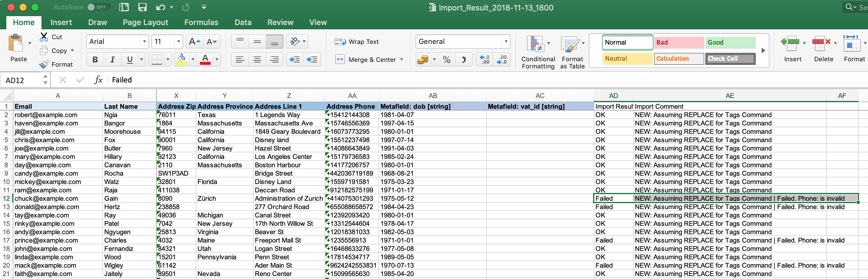Click the Save icon in title bar
Screen dimensions: 868x279
pyautogui.click(x=142, y=7)
